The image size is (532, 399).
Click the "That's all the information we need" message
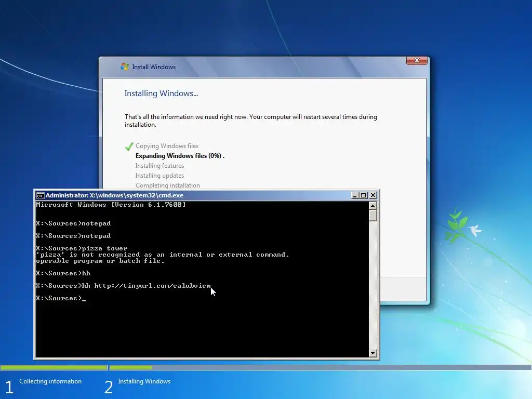pyautogui.click(x=251, y=121)
